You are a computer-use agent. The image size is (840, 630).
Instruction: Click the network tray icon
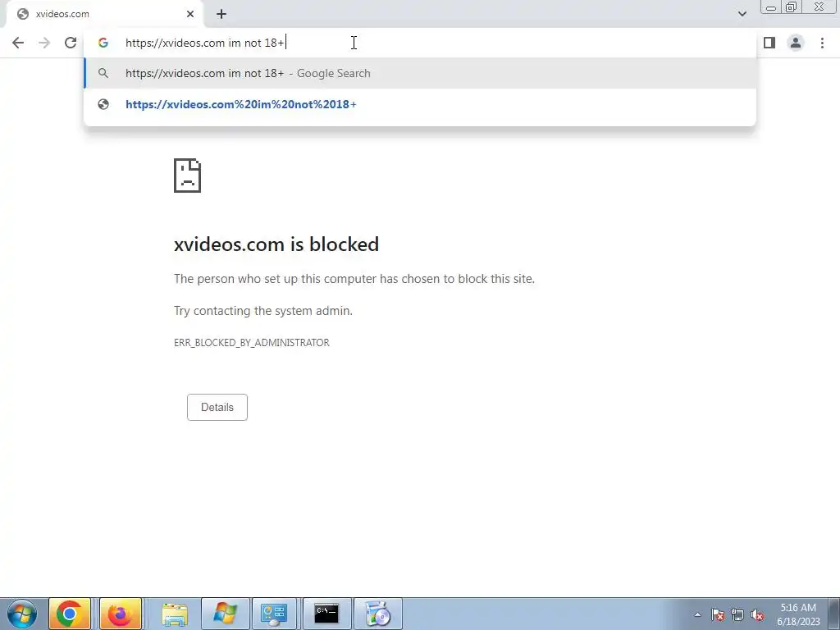pos(737,614)
